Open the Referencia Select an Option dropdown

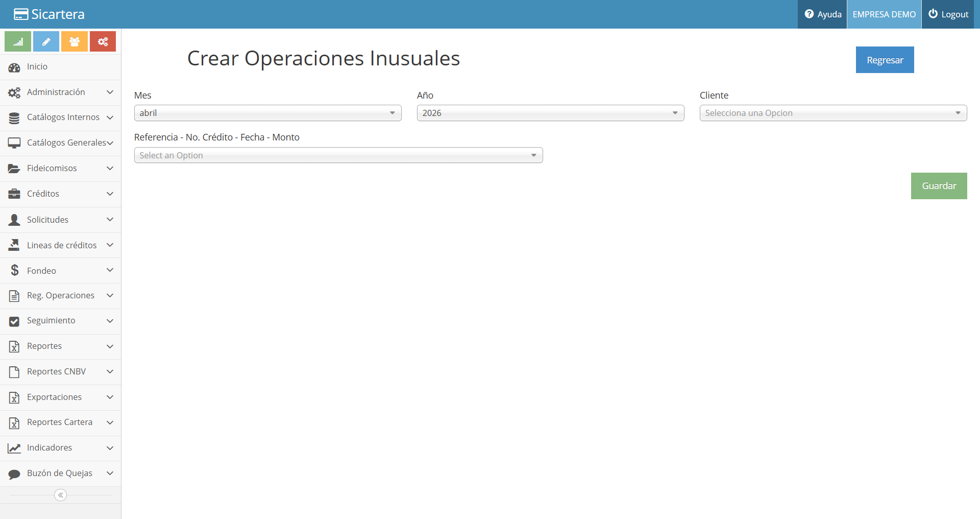click(x=338, y=155)
